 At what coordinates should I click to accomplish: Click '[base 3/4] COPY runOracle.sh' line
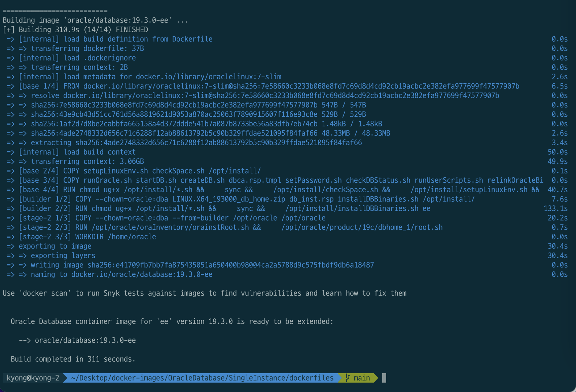coord(275,180)
